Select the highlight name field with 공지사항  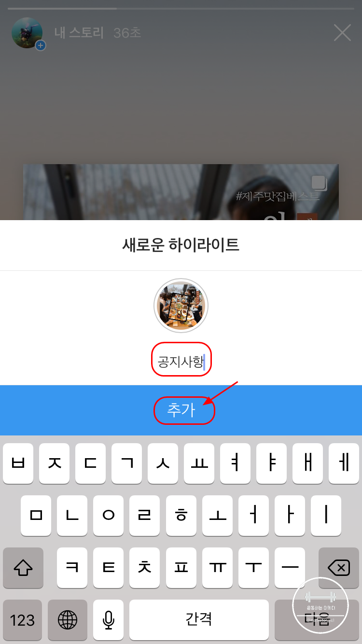tap(181, 362)
